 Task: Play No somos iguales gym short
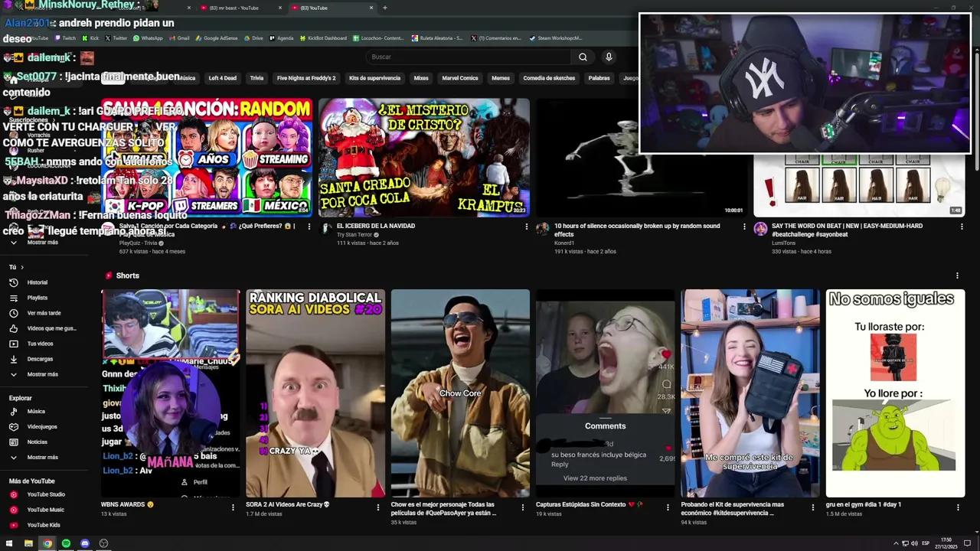point(895,393)
